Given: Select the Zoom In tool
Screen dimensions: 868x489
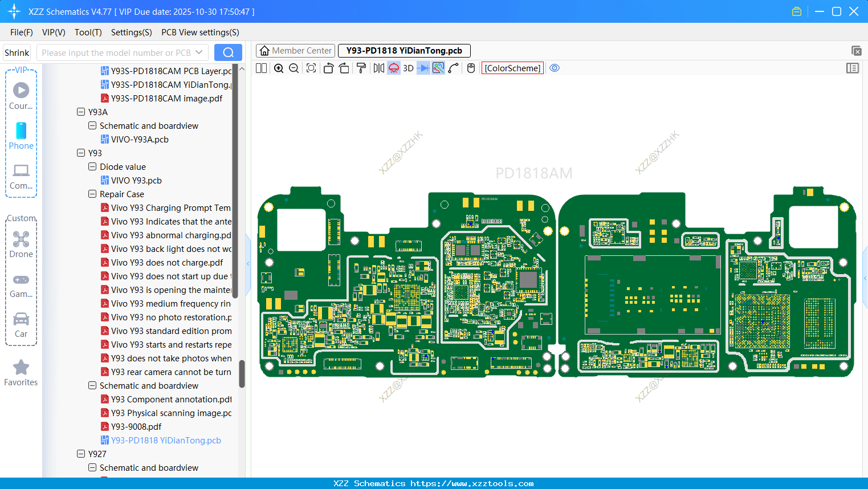Looking at the screenshot, I should (279, 68).
